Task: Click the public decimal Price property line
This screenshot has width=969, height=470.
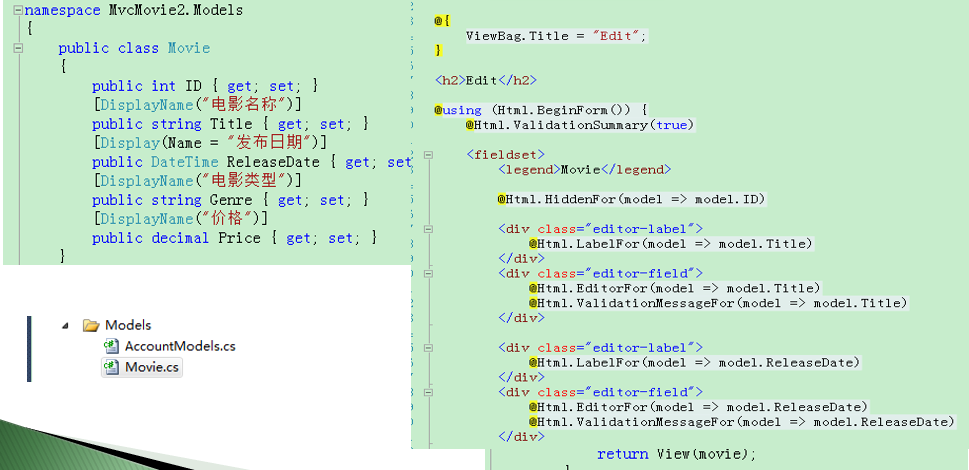Action: [234, 238]
